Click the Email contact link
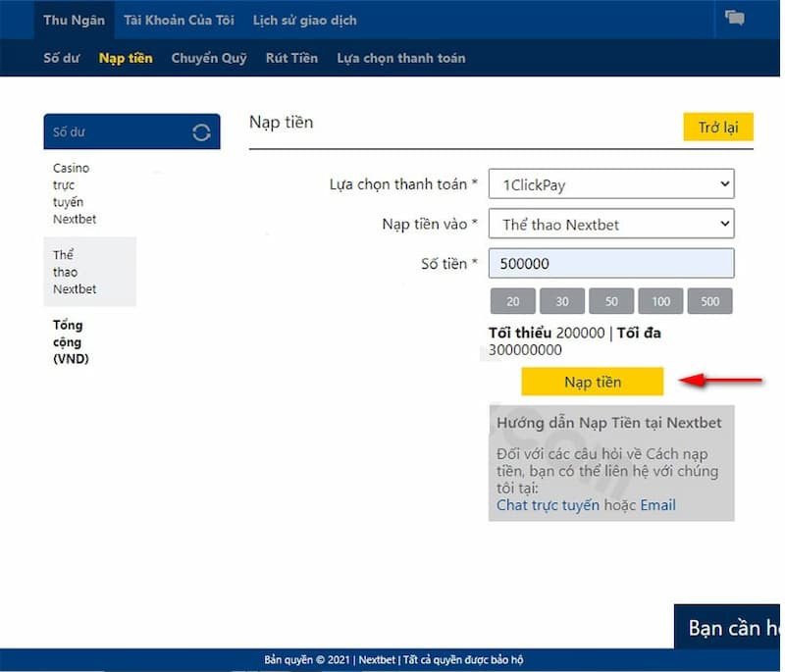The height and width of the screenshot is (672, 785). 657,505
